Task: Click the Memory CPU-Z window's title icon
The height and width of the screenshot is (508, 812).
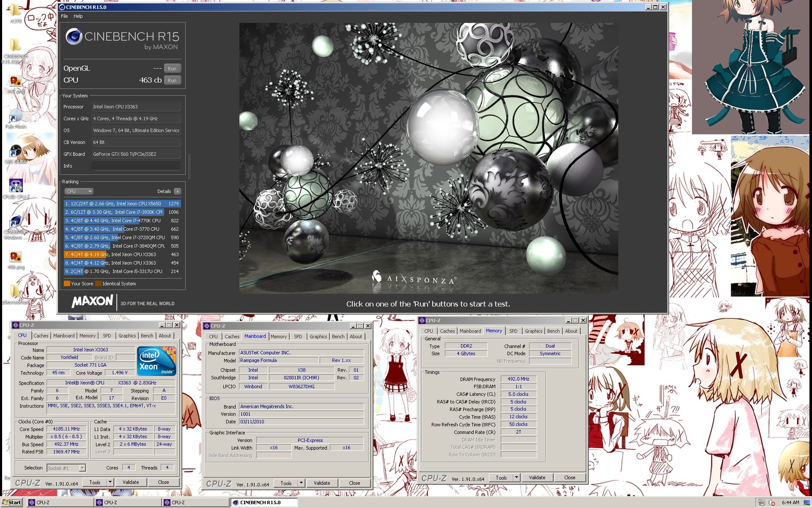Action: [x=422, y=320]
